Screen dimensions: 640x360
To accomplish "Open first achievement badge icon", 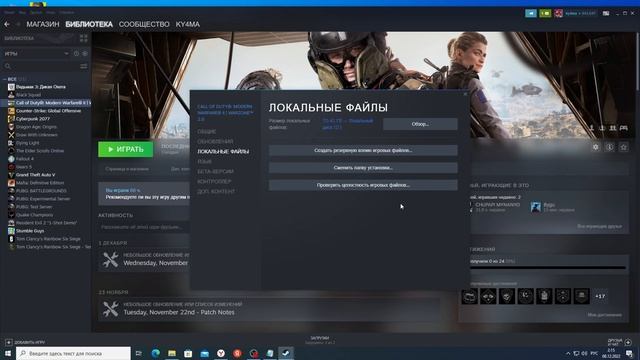I will [x=469, y=296].
